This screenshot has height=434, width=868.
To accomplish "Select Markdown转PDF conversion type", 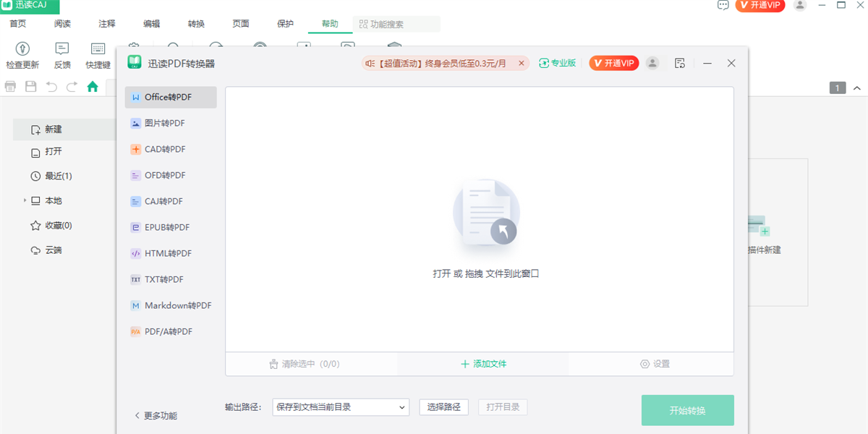I will pyautogui.click(x=171, y=305).
